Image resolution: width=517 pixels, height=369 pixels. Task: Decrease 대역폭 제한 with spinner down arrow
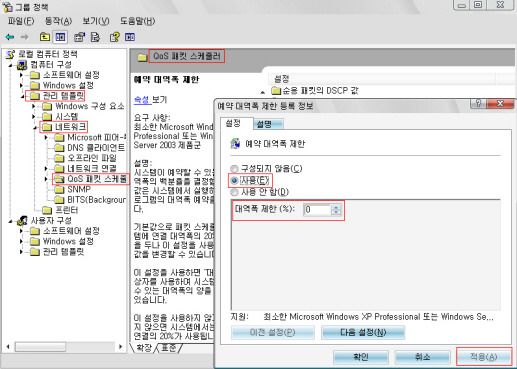tap(336, 212)
